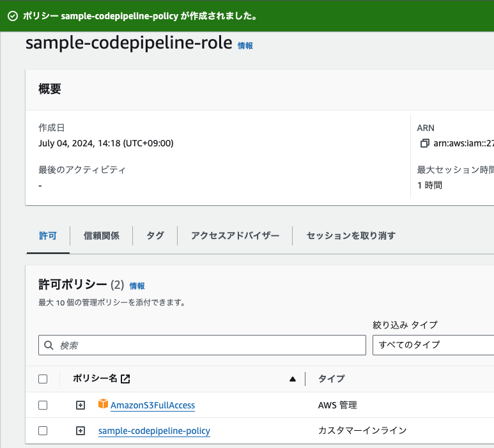Click the orange AWS managed policy icon
Viewport: 494px width, 448px height.
pyautogui.click(x=104, y=405)
